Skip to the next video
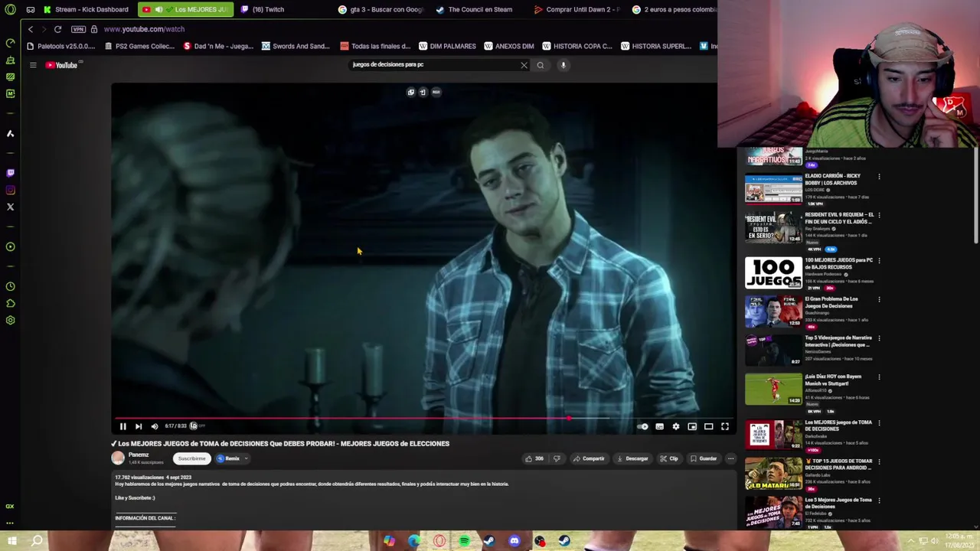980x551 pixels. (x=139, y=426)
